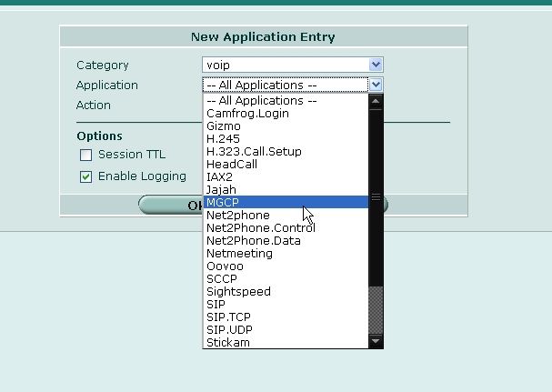This screenshot has width=552, height=392.
Task: Pick Stickam from the application list
Action: (286, 342)
